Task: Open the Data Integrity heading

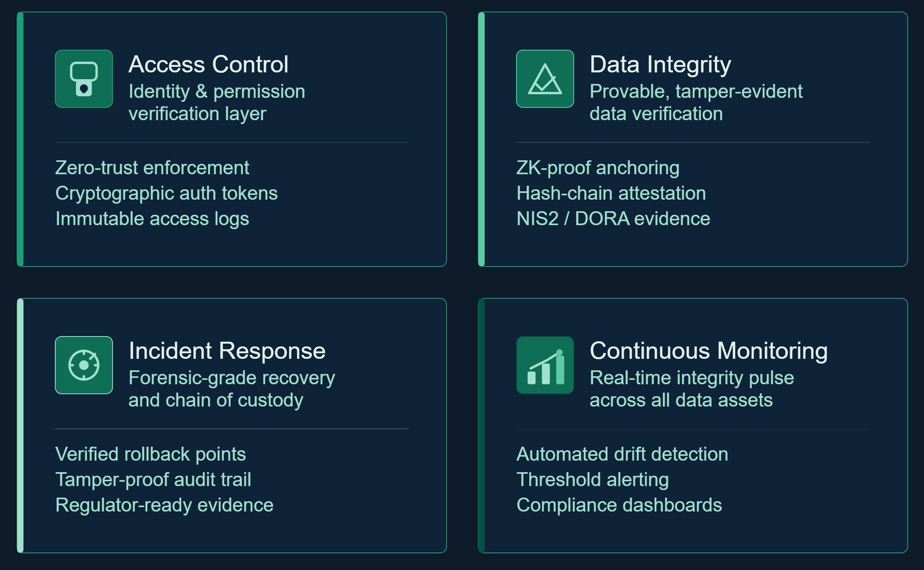Action: tap(660, 64)
